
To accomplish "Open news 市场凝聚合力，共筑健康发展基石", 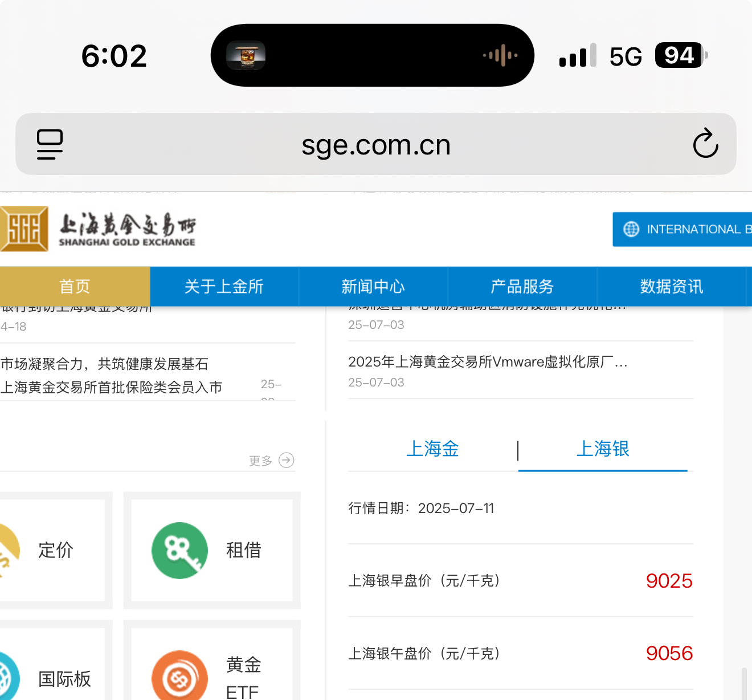I will click(105, 364).
